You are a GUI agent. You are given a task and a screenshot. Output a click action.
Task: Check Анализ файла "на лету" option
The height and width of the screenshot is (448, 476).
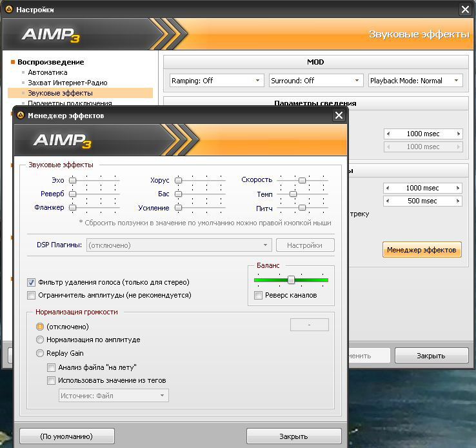51,367
